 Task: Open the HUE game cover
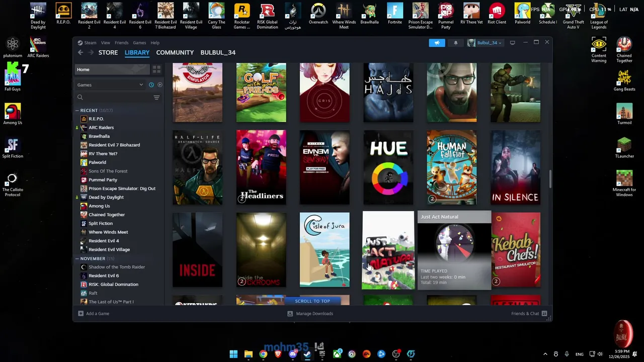pos(388,167)
